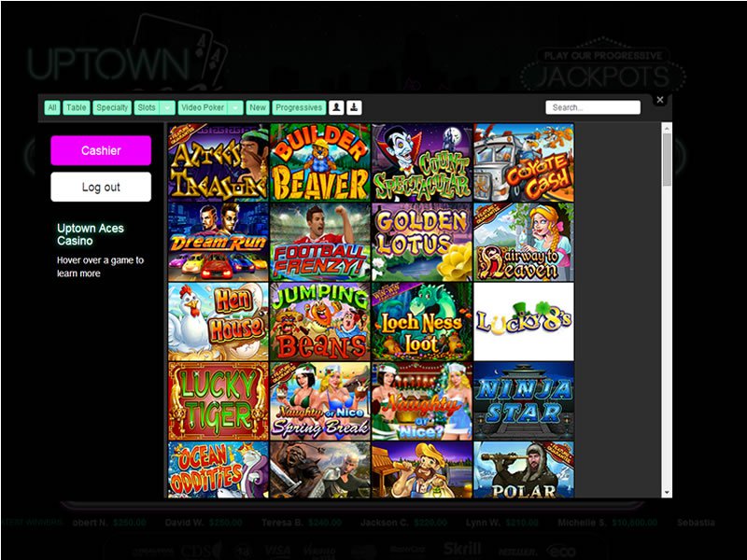Image resolution: width=747 pixels, height=560 pixels.
Task: Filter by Progressives
Action: tap(299, 107)
